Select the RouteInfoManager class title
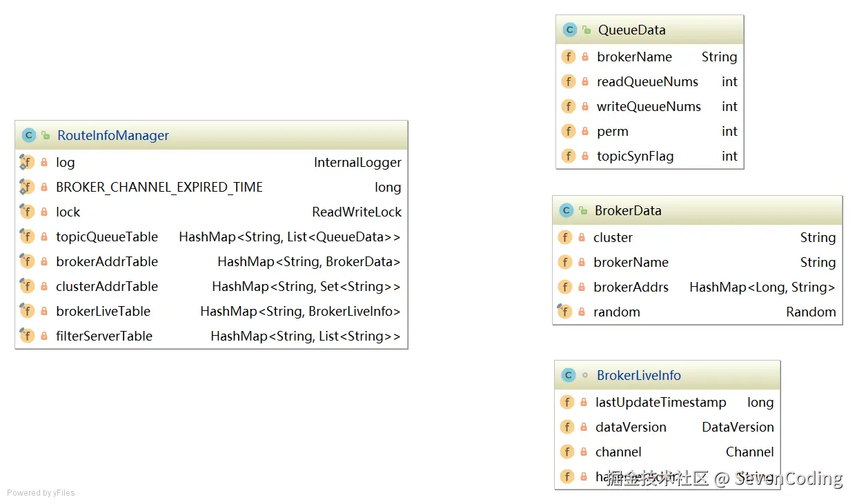 pyautogui.click(x=113, y=135)
